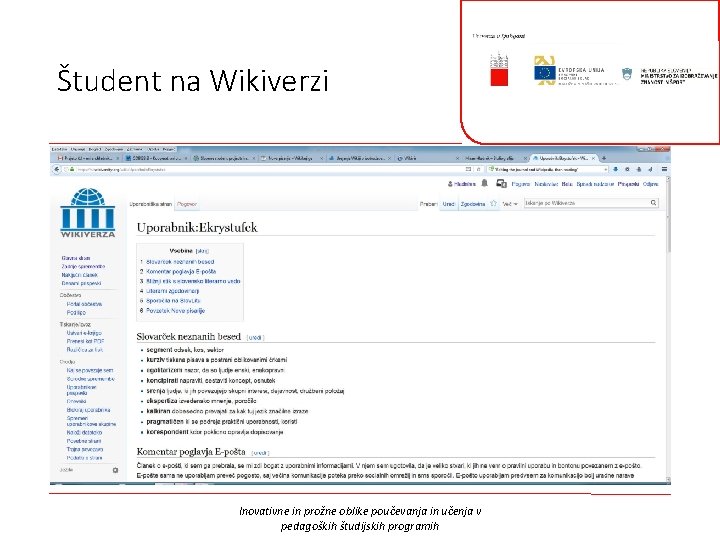Open the Prispevki link
The height and width of the screenshot is (540, 720).
pos(628,184)
